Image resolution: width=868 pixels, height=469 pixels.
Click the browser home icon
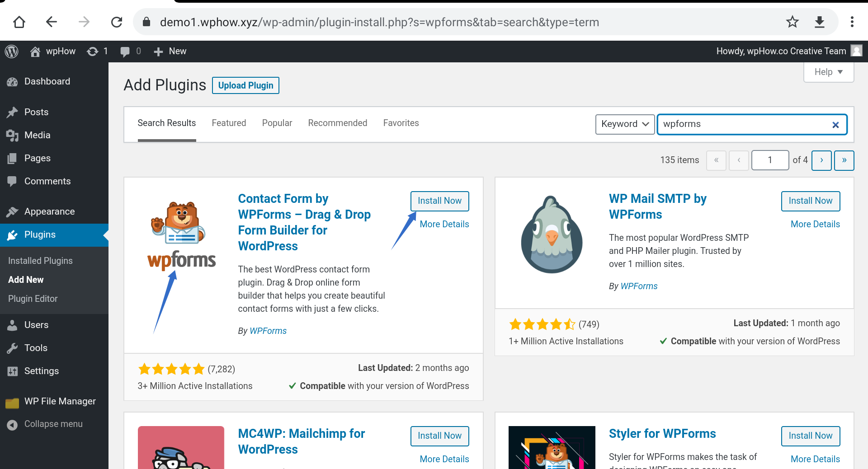19,22
